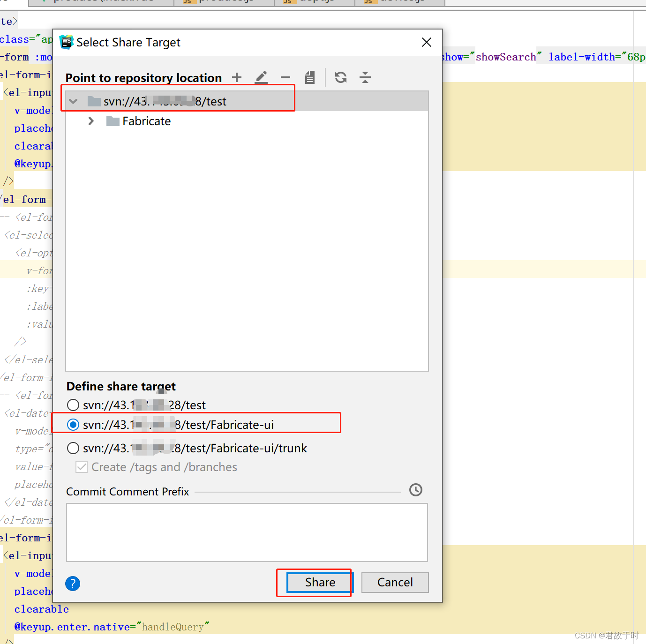Collapse all nodes in repository tree
The height and width of the screenshot is (644, 646).
tap(365, 77)
